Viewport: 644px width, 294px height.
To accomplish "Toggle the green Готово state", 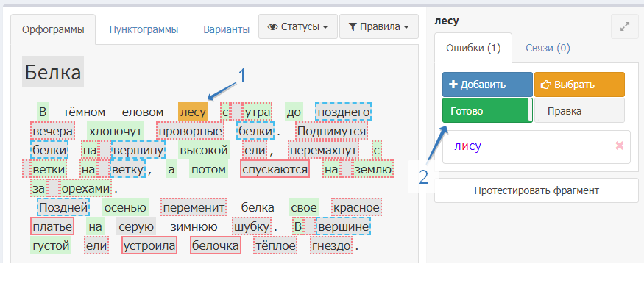I will (484, 111).
